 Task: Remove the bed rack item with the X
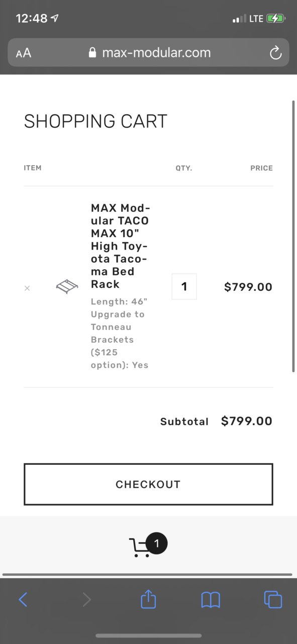coord(27,288)
